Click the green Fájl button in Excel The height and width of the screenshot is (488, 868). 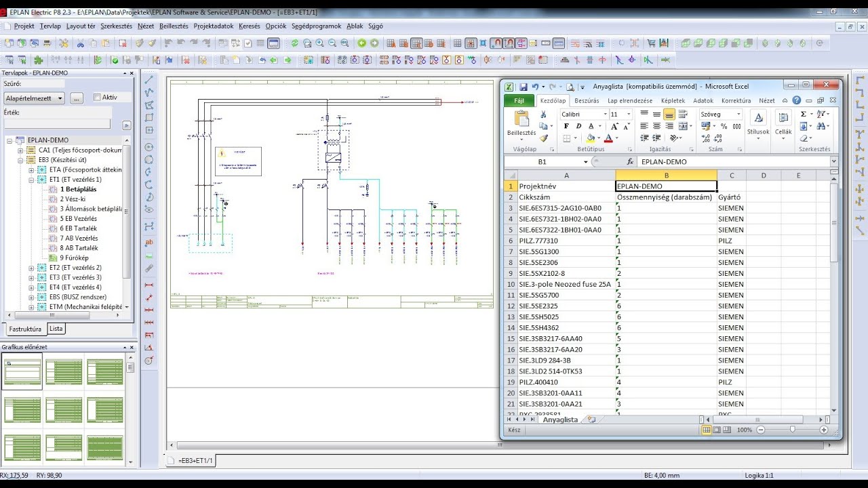[x=519, y=100]
